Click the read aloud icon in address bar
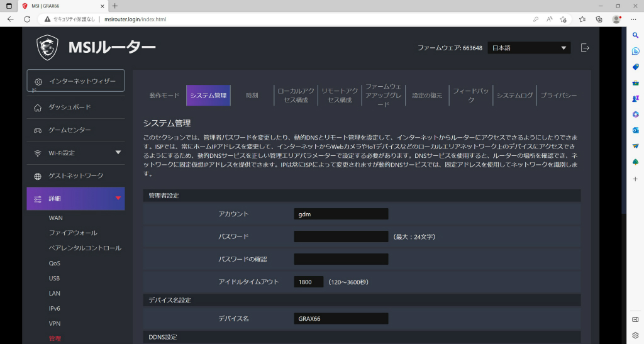644x344 pixels. click(x=549, y=19)
